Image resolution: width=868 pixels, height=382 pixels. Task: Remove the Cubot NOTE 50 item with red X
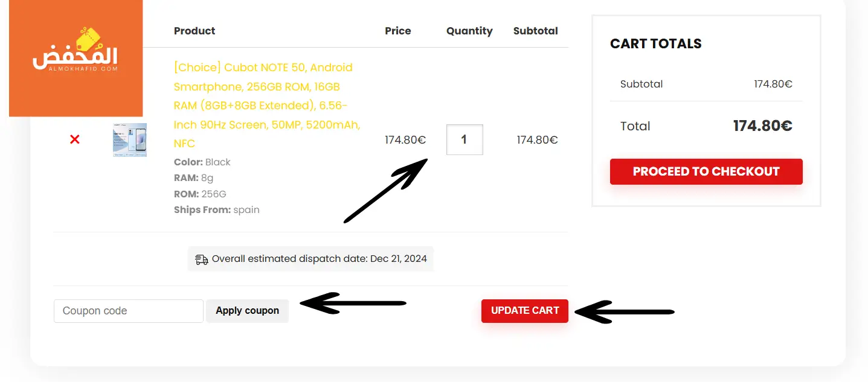click(75, 139)
